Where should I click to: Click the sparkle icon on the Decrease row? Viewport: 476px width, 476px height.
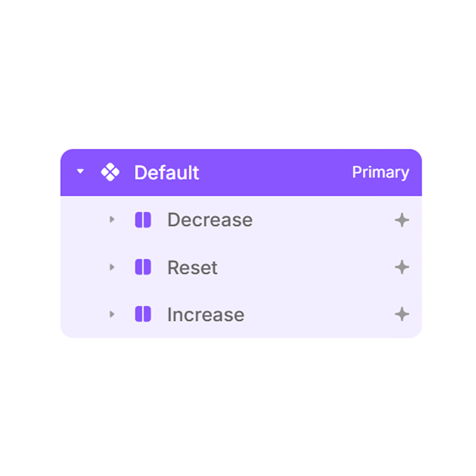point(402,220)
